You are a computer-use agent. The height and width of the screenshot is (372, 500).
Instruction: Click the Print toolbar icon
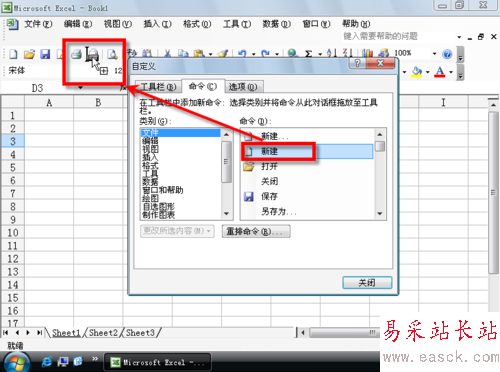point(77,54)
